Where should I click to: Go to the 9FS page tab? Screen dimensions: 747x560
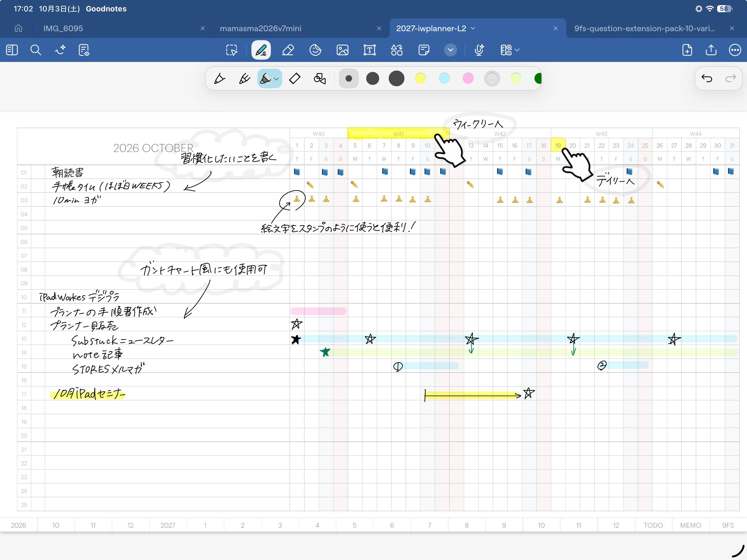[728, 525]
